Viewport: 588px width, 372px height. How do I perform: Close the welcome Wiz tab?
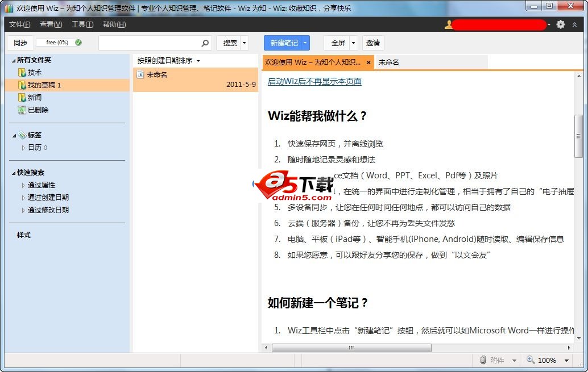(368, 62)
